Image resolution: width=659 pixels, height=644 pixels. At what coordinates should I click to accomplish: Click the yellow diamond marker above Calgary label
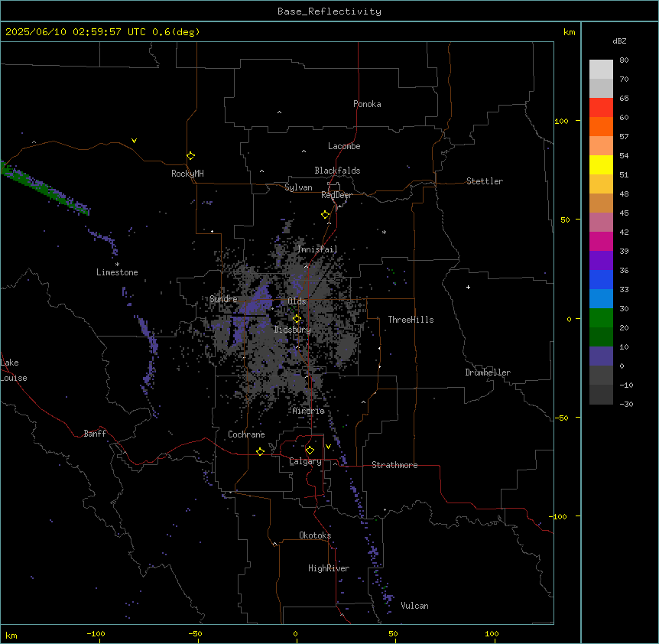coord(310,450)
